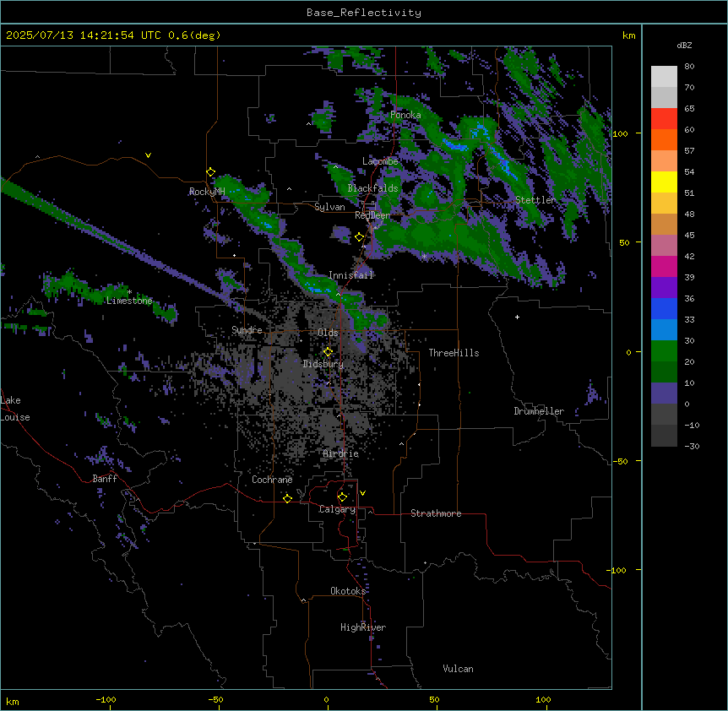Click the 45 value on dBZ legend

tap(689, 235)
